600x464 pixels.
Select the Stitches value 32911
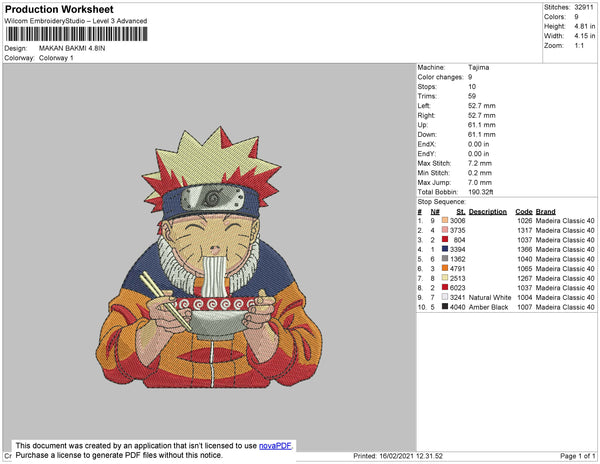pyautogui.click(x=584, y=7)
